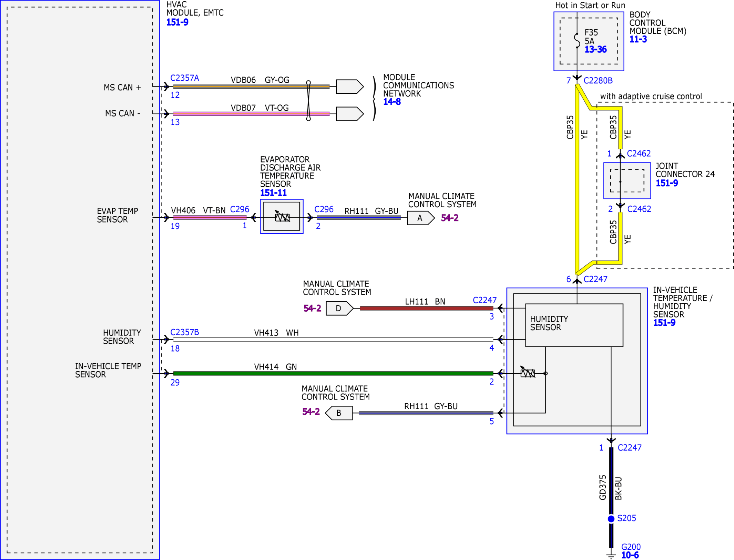Follow fuse F35 reference 13-36
Viewport: 734px width, 560px height.
(595, 50)
